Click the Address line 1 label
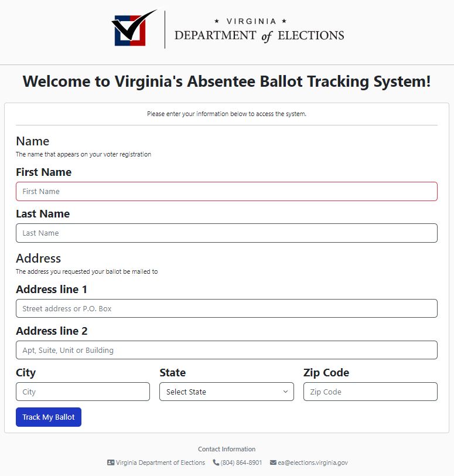 coord(52,290)
